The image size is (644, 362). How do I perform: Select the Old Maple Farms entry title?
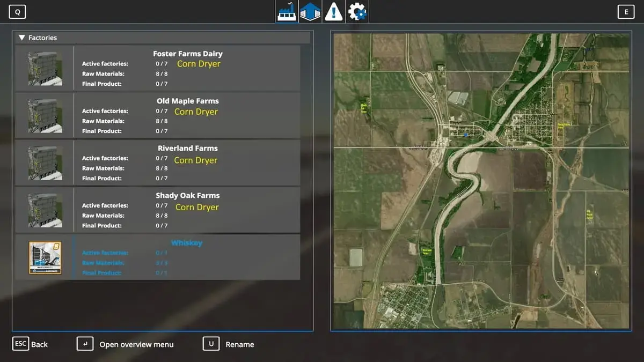(x=187, y=101)
